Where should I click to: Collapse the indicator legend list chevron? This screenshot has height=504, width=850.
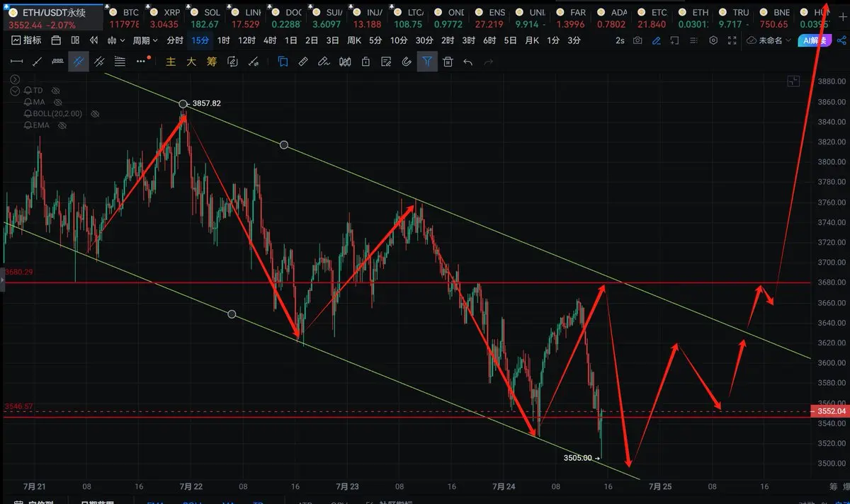16,91
